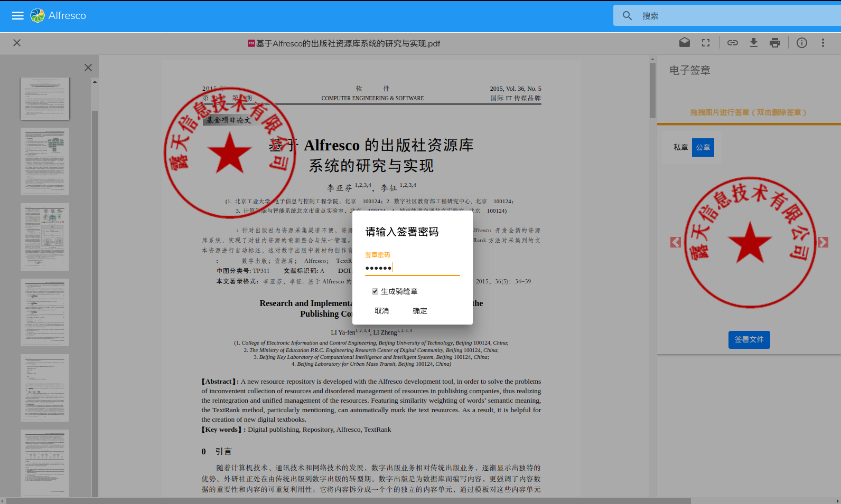This screenshot has height=504, width=841.
Task: Select fifth page thumbnail
Action: tap(45, 388)
